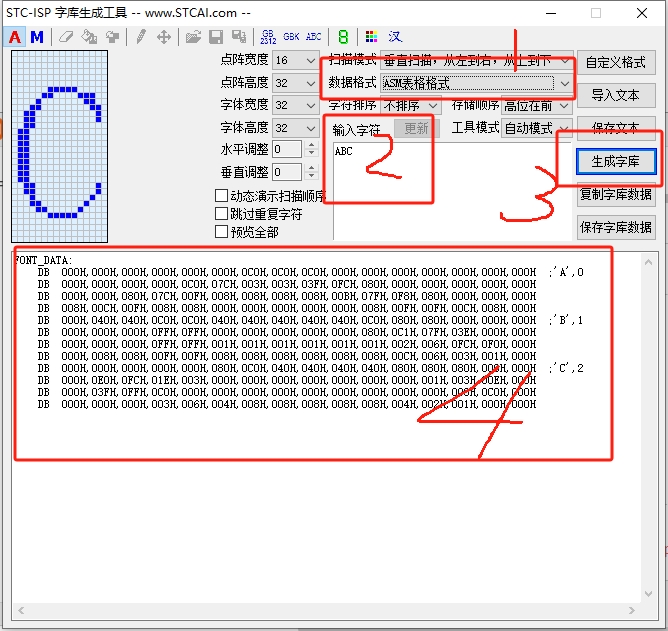Click the dot matrix preview canvas of C
This screenshot has width=668, height=631.
[60, 146]
